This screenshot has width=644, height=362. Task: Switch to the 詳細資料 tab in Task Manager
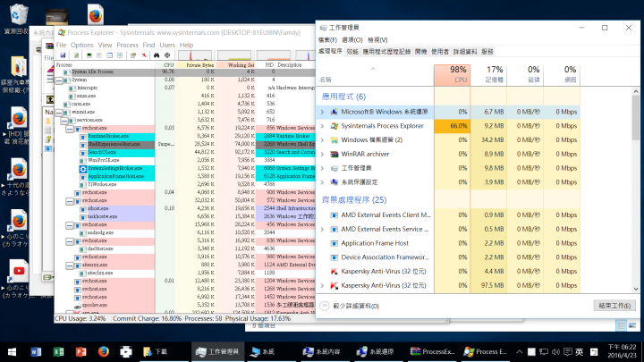465,52
